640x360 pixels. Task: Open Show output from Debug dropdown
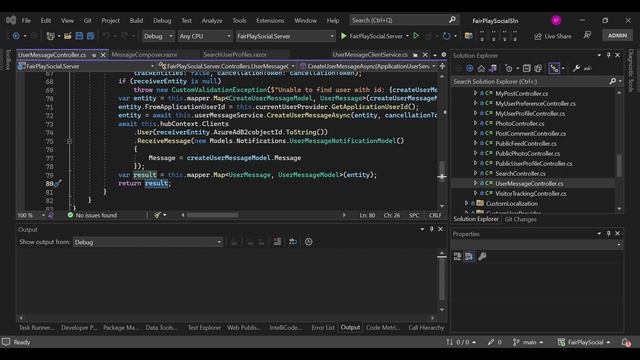[148, 242]
